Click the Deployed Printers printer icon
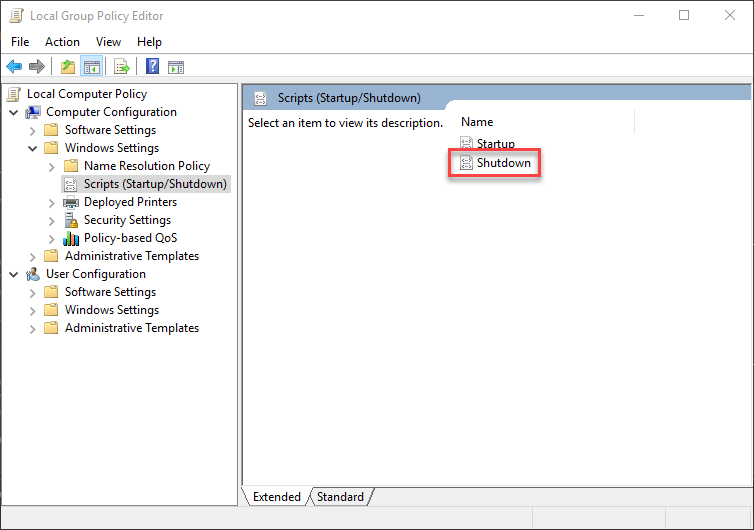Image resolution: width=754 pixels, height=530 pixels. 71,202
